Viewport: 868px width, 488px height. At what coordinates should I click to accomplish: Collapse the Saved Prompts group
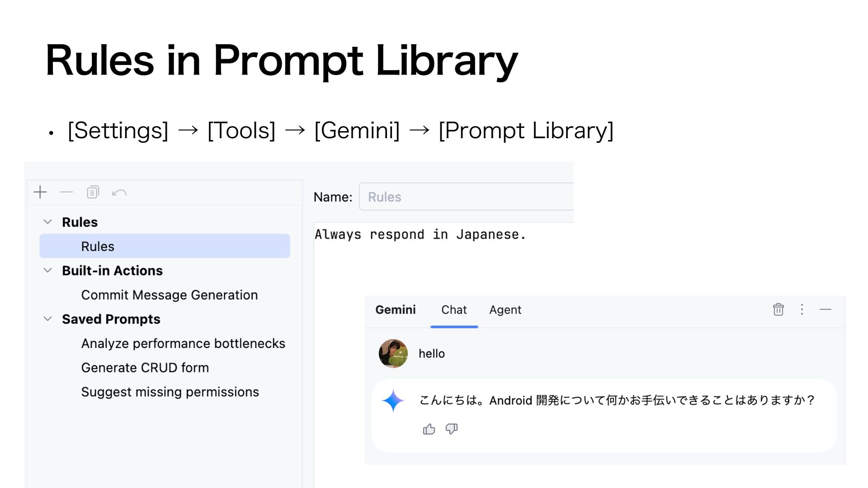click(47, 319)
